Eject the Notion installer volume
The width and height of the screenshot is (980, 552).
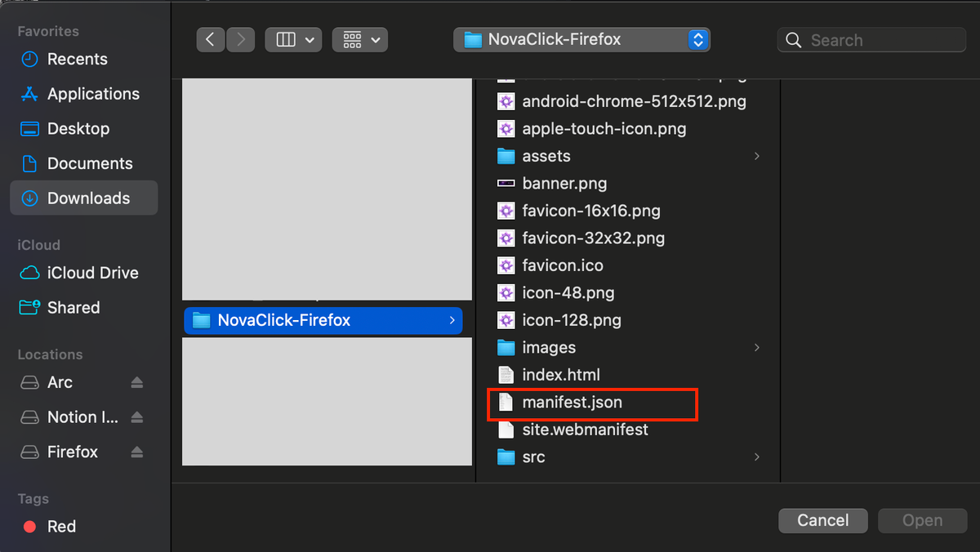(x=136, y=417)
